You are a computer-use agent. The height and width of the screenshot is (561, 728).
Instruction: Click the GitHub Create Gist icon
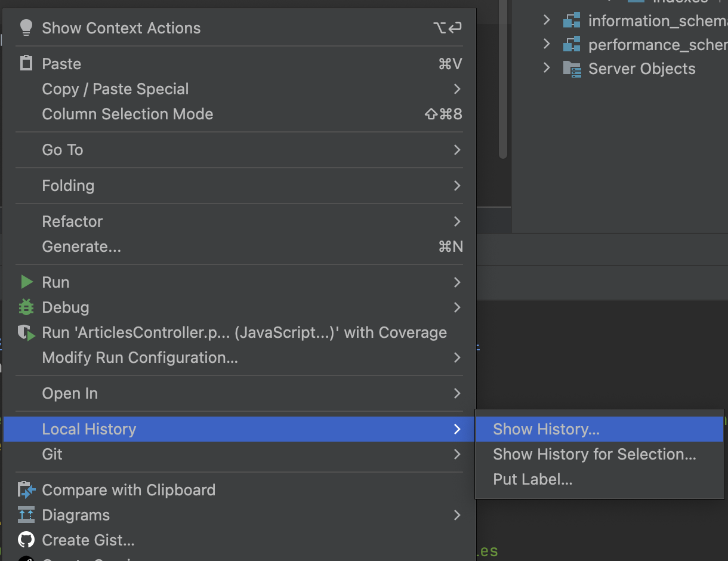[x=26, y=540]
